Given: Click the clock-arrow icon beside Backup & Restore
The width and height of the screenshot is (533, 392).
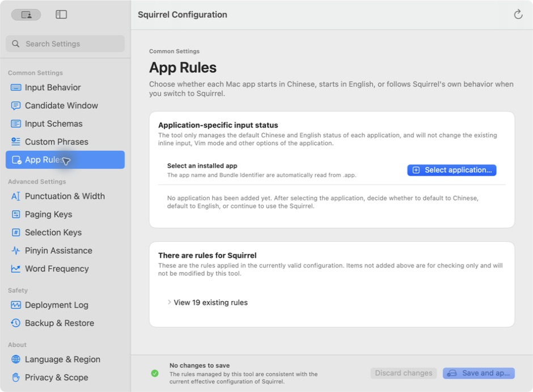Looking at the screenshot, I should point(16,323).
